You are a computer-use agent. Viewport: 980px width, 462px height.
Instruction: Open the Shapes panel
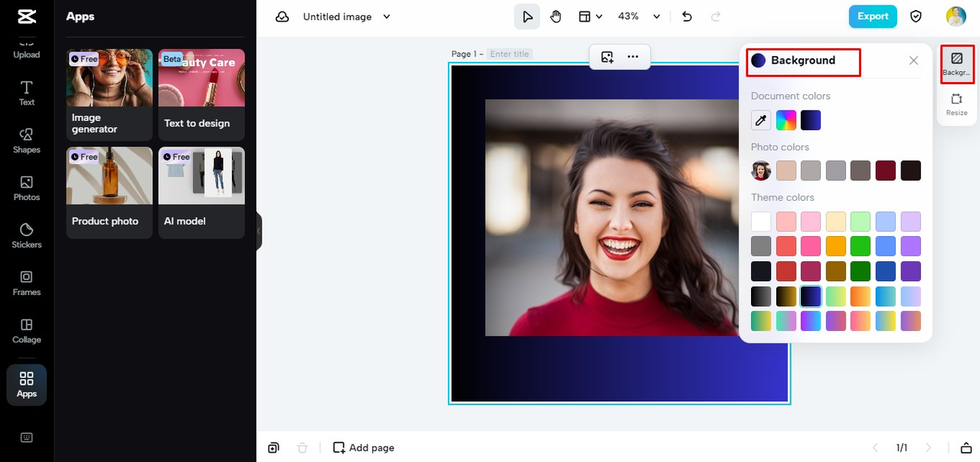click(27, 140)
